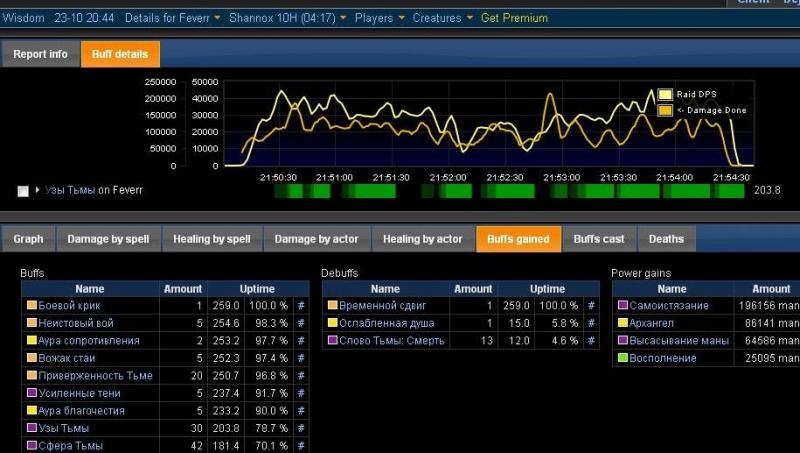
Task: Open the Healing by actor tab
Action: [x=422, y=239]
